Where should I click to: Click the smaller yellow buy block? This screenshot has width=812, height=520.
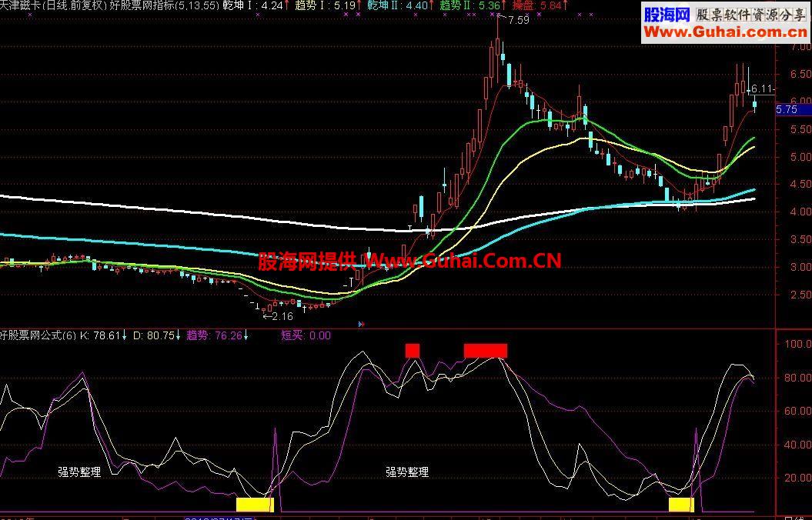[681, 505]
